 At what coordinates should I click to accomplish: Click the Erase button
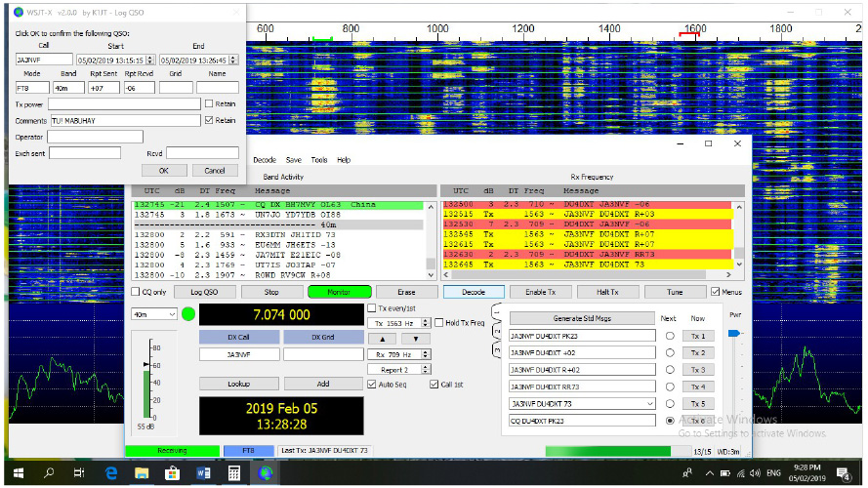(406, 292)
